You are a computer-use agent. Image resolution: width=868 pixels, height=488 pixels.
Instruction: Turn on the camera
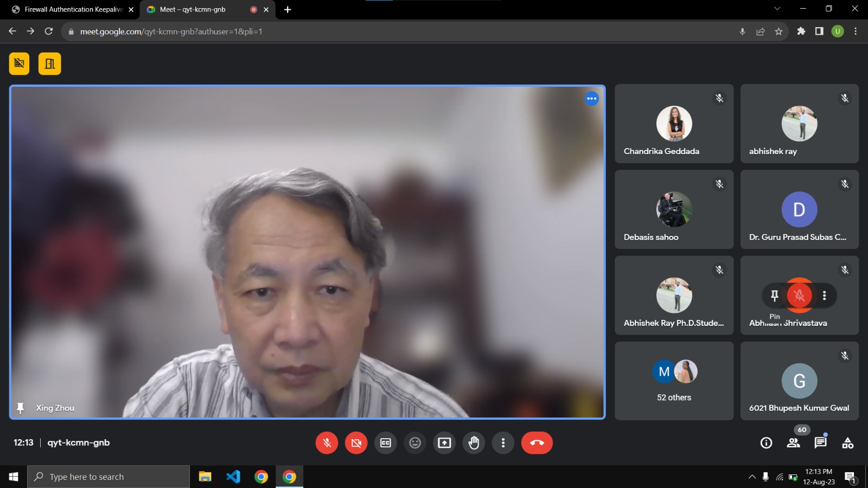pos(356,443)
